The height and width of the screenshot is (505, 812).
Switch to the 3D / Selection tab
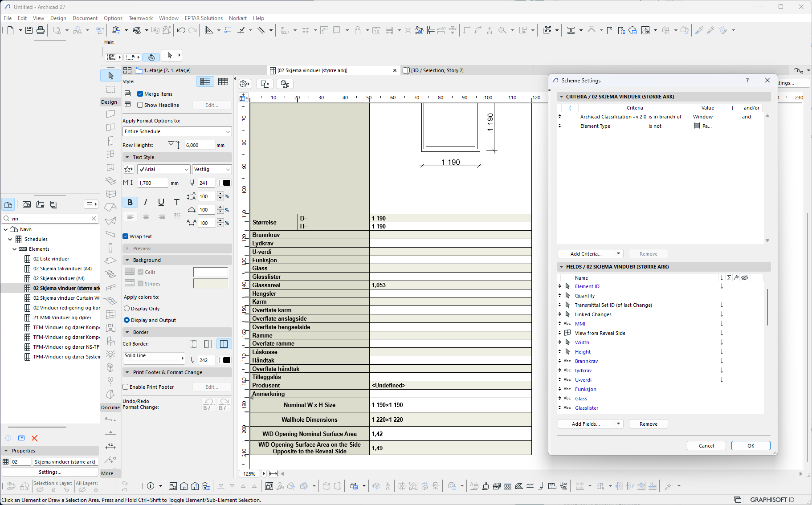(x=437, y=70)
